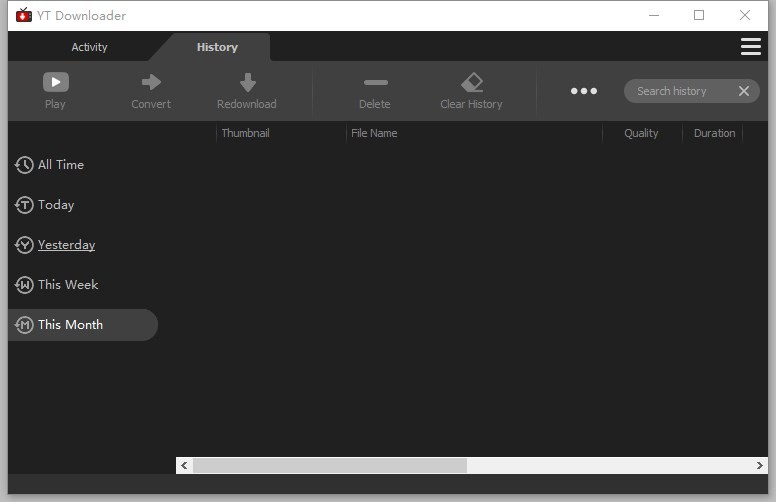Clear the search history field with X

(743, 91)
